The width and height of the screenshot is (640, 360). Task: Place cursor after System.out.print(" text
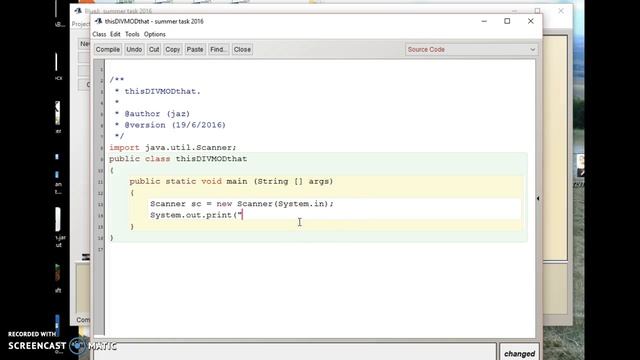coord(243,215)
